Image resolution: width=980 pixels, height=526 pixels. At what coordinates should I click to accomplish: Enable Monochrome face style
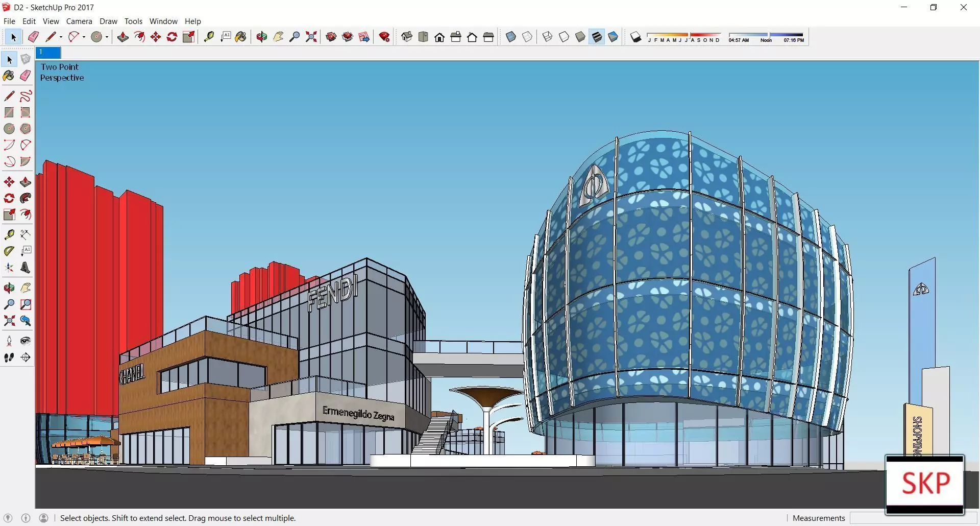(x=613, y=37)
